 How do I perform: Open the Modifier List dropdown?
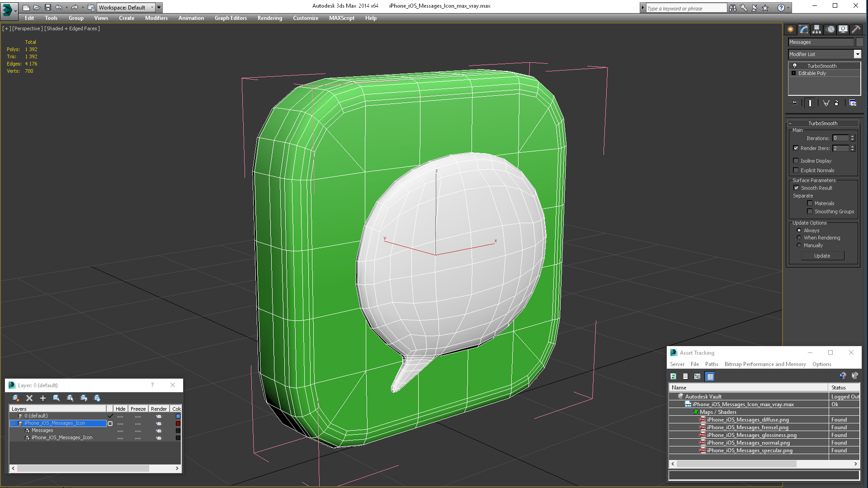[x=857, y=54]
